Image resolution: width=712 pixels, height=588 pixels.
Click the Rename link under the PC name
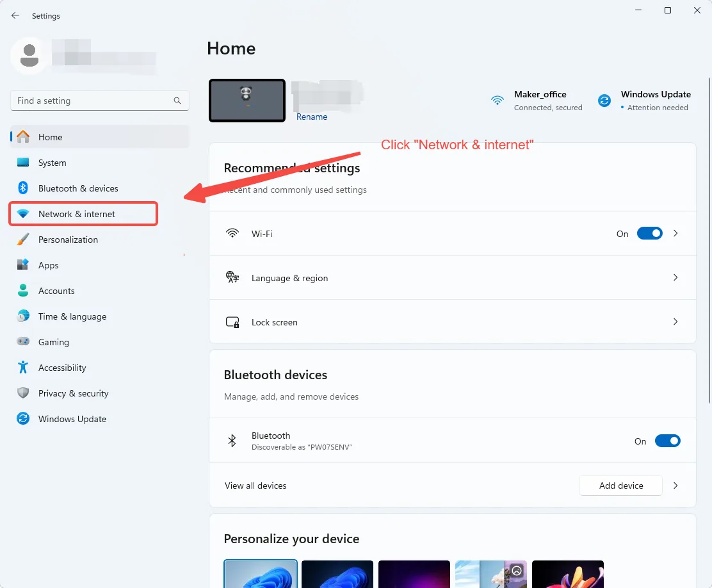pos(311,117)
